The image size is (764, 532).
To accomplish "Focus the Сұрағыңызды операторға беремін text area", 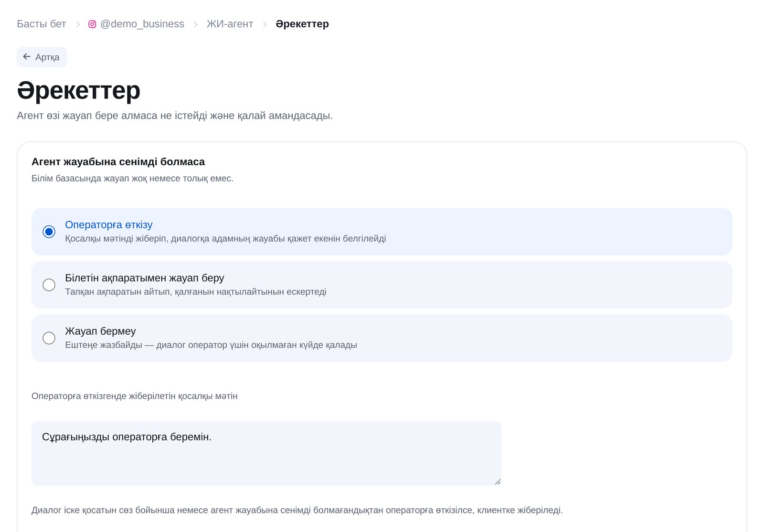I will [266, 453].
